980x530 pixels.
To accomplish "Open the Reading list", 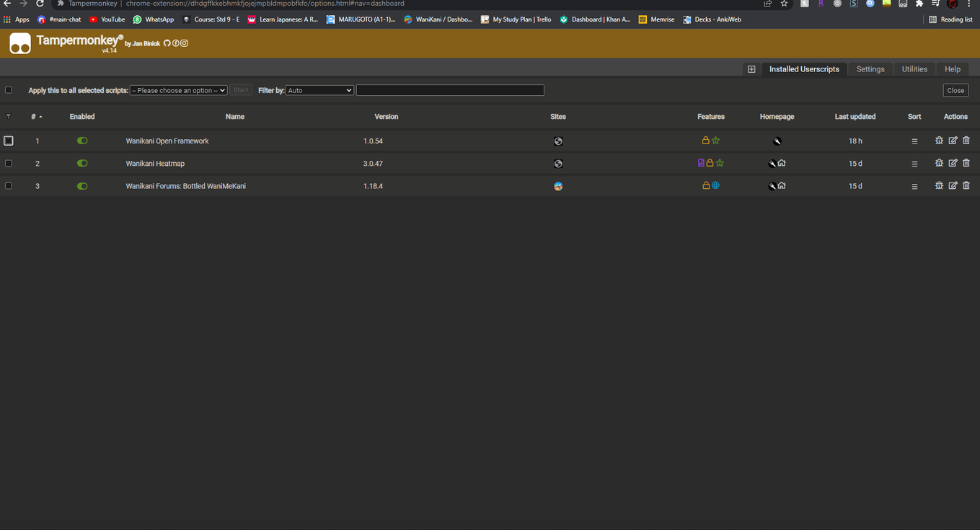I will (x=950, y=19).
